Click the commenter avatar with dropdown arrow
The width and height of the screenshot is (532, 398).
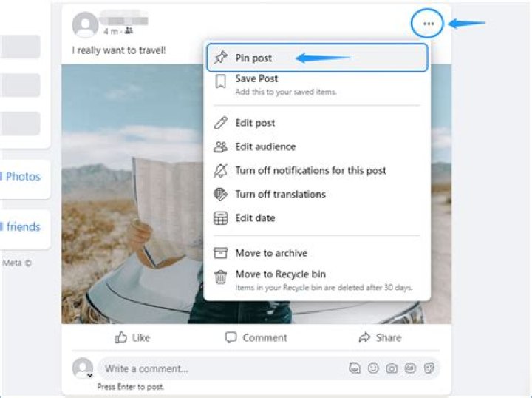tap(83, 368)
